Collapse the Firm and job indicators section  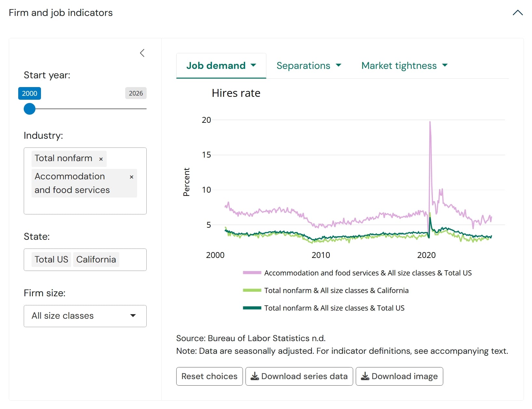pyautogui.click(x=518, y=13)
